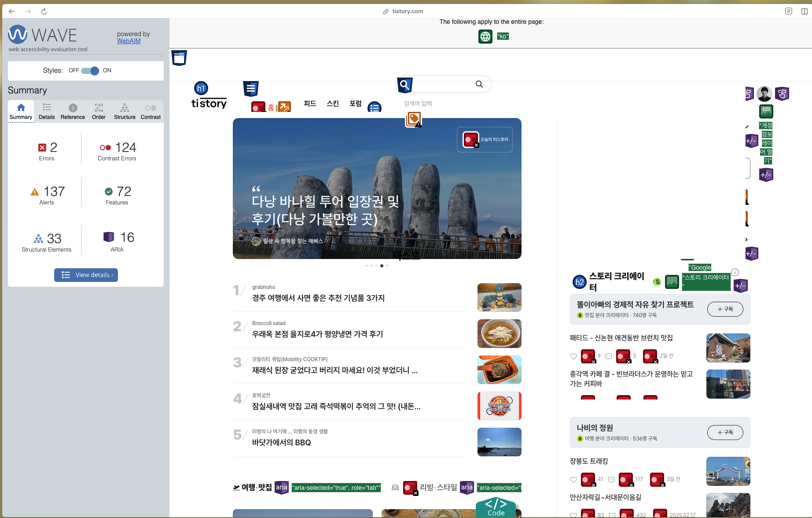Click author name grabhoho
812x518 pixels.
coord(264,287)
